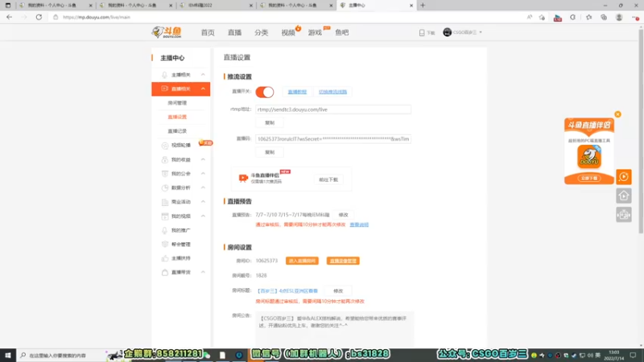Click the home floating icon at right
Viewport: 644px width, 362px height.
click(x=623, y=195)
